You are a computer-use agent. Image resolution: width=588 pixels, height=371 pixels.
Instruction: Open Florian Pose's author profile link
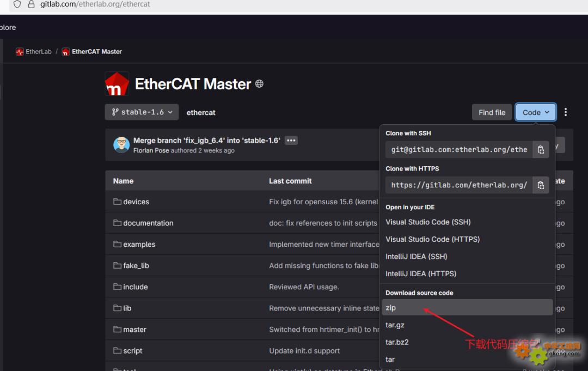(151, 150)
